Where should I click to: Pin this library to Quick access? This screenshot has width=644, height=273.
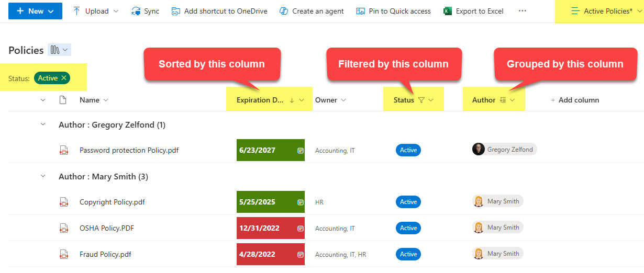coord(393,11)
